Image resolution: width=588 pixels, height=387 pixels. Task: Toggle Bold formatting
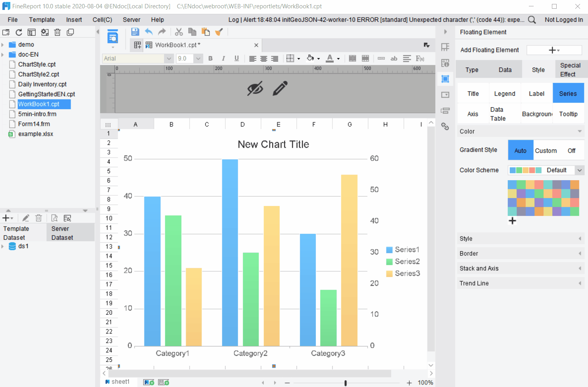pos(211,59)
